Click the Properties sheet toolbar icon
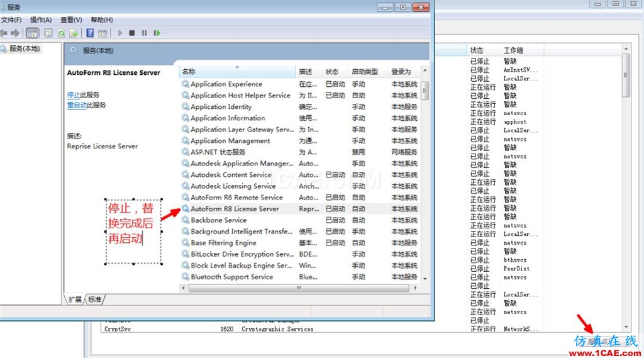 tap(48, 33)
